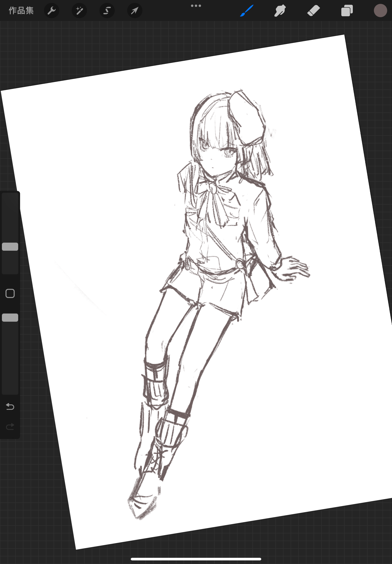This screenshot has width=392, height=564.
Task: Activate the Transform arrow tool
Action: (x=135, y=11)
